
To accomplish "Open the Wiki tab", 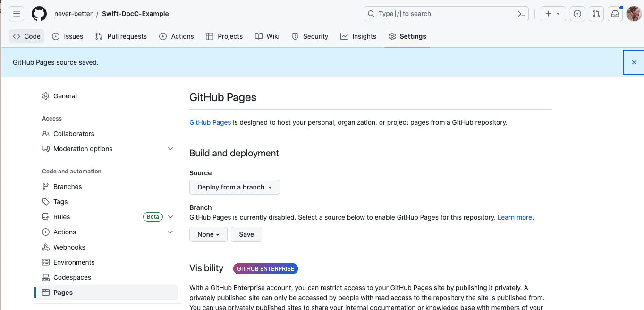I will click(267, 36).
